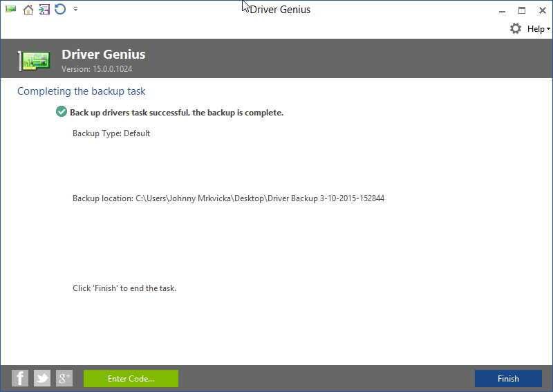Maximize the Driver Genius window

522,10
